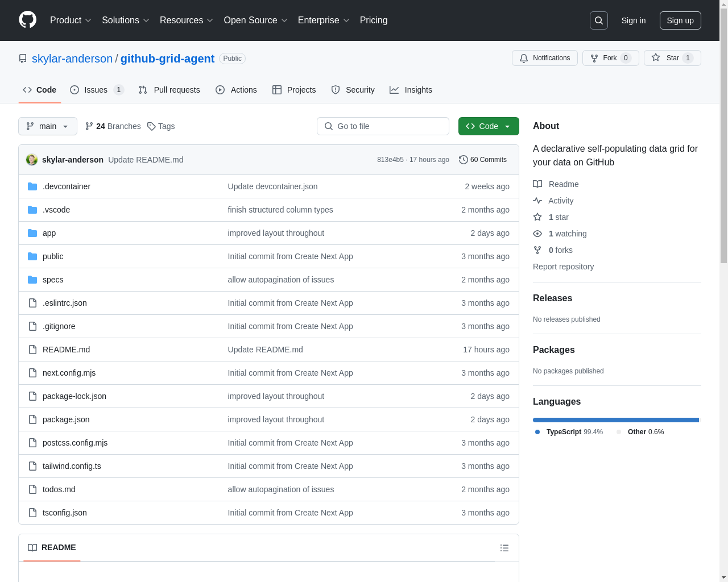Image resolution: width=728 pixels, height=582 pixels.
Task: Click the .vscode folder icon
Action: click(x=32, y=210)
